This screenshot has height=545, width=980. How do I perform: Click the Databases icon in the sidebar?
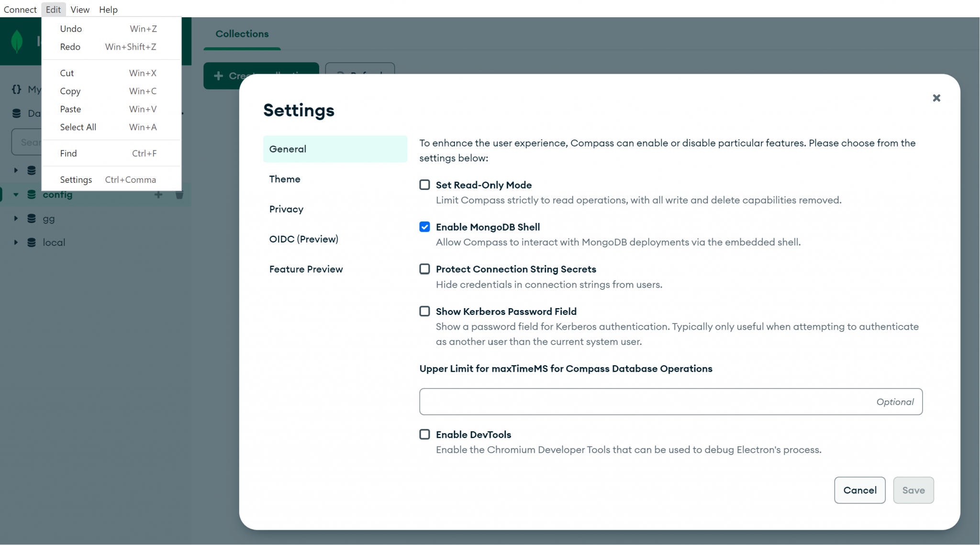point(17,113)
